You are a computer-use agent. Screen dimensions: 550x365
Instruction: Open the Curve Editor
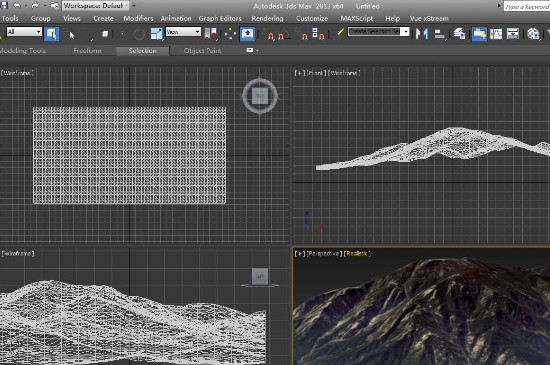(496, 34)
